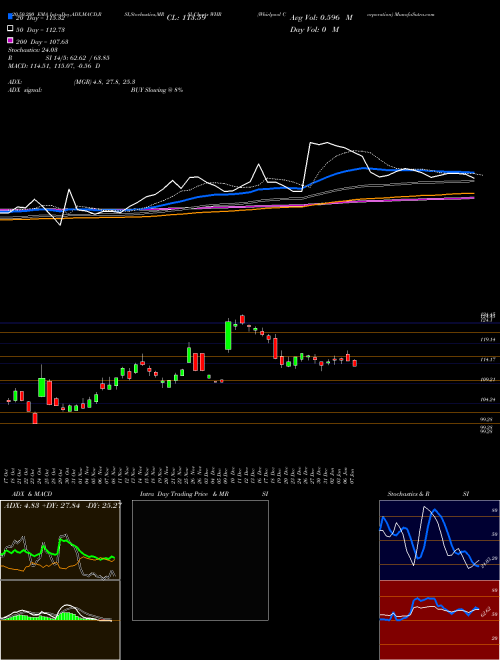Open the MACD histogram chart panel
The height and width of the screenshot is (660, 500).
(x=60, y=620)
